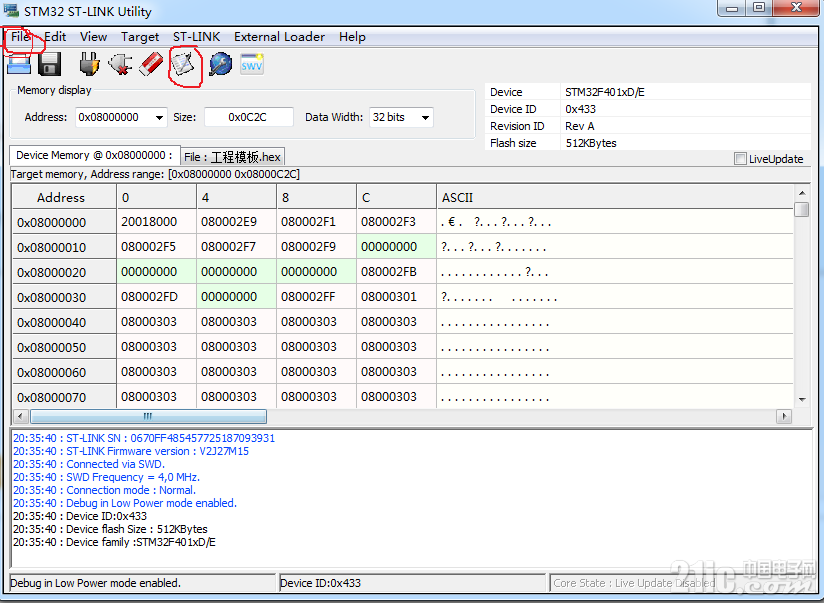Open the ST-LINK menu
Screen dimensions: 824x603
197,37
